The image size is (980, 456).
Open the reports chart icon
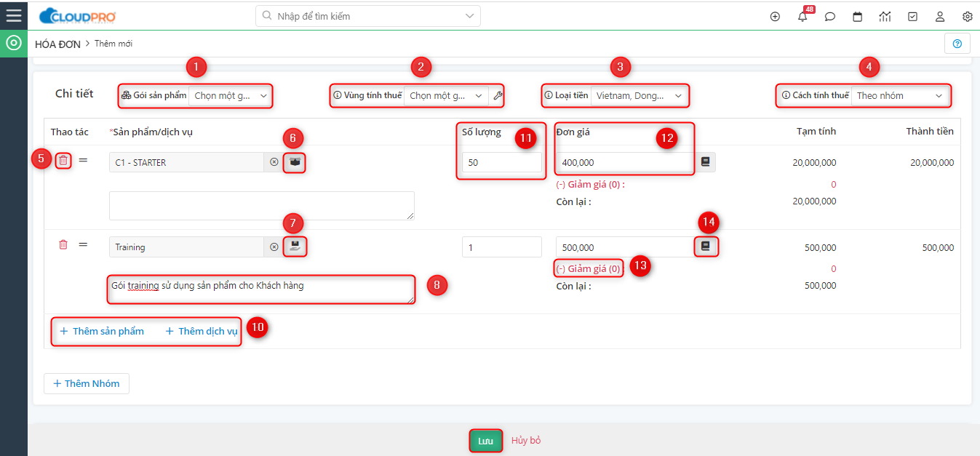click(885, 17)
